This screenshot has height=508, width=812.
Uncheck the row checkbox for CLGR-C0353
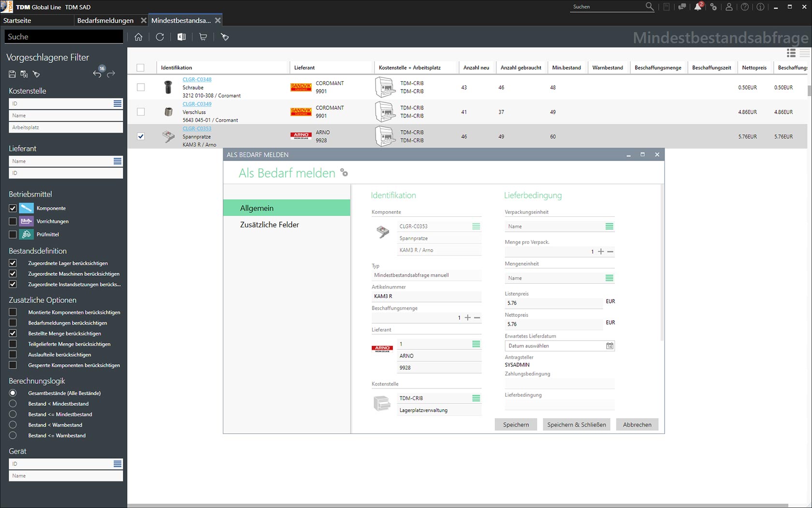coord(141,136)
